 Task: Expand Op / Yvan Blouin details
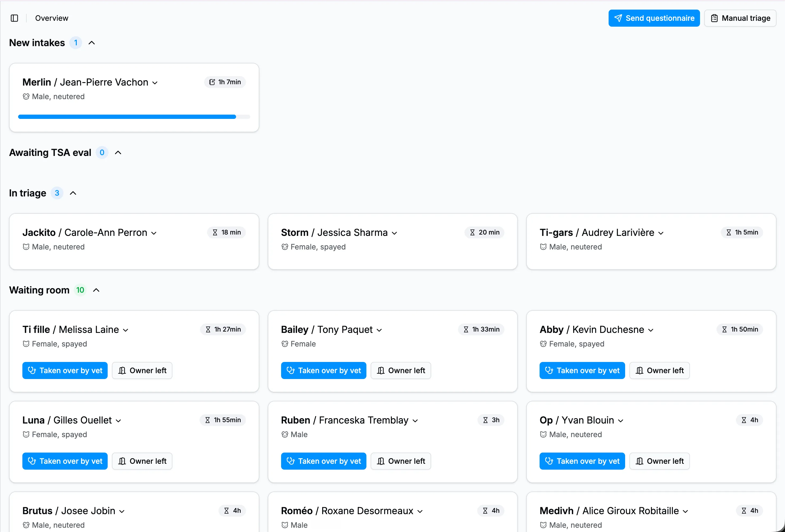[621, 421]
